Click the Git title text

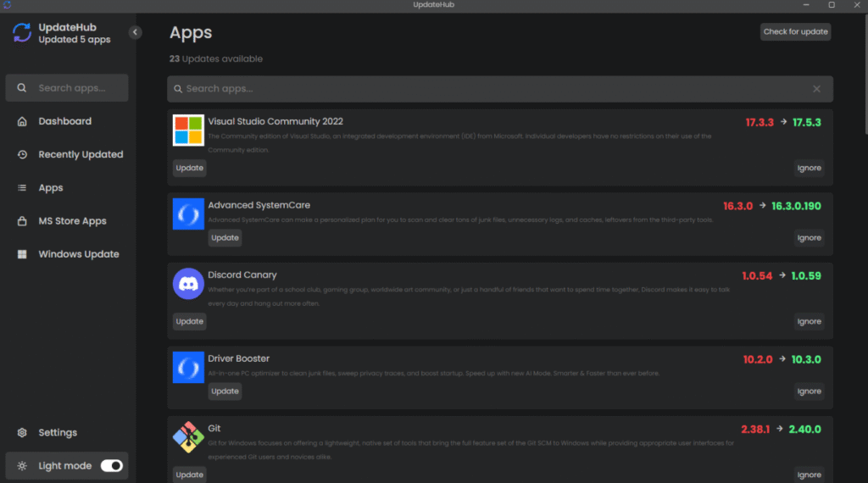coord(214,428)
